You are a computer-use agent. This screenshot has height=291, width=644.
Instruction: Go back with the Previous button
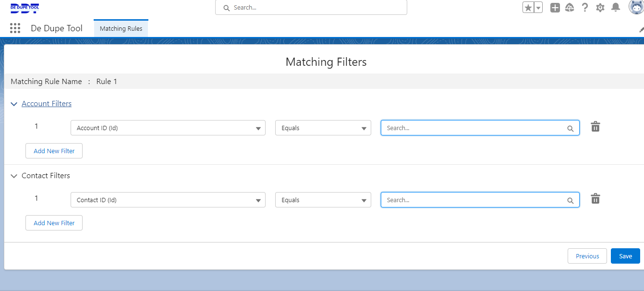pos(587,256)
